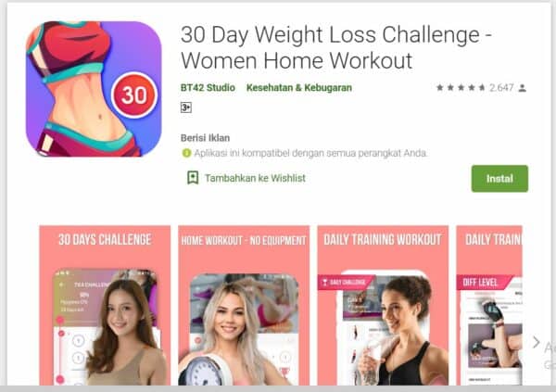
Task: Click the 30 Day Weight Loss app icon
Action: [x=94, y=89]
